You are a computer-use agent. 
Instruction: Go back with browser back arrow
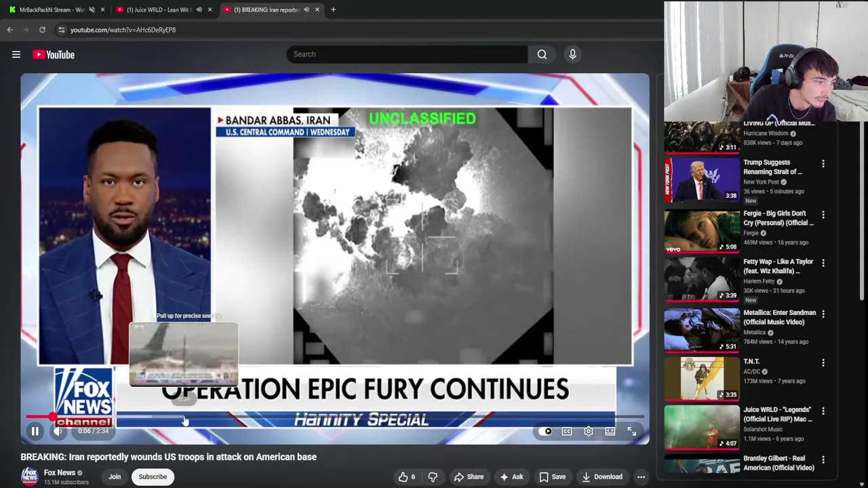click(x=9, y=30)
